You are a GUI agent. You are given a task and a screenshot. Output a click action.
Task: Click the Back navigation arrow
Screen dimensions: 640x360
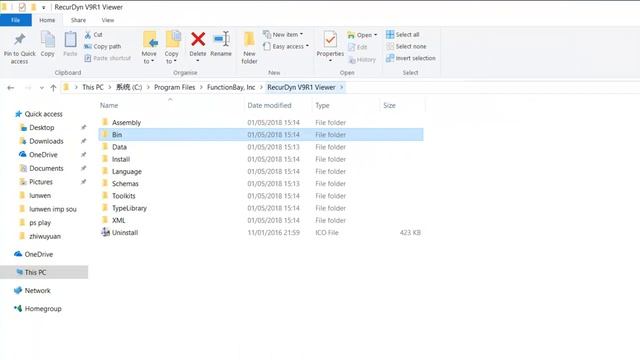(x=11, y=87)
